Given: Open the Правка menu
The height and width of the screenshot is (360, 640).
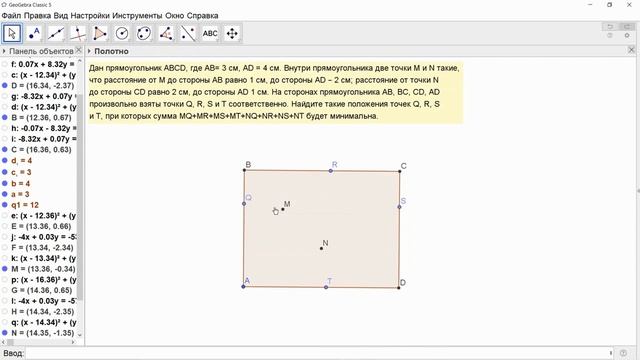Looking at the screenshot, I should tap(37, 16).
